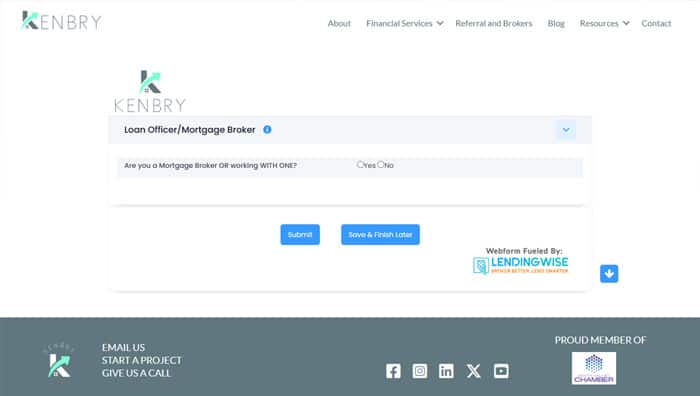Viewport: 700px width, 396px height.
Task: Click Save & Finish Later button
Action: [380, 234]
